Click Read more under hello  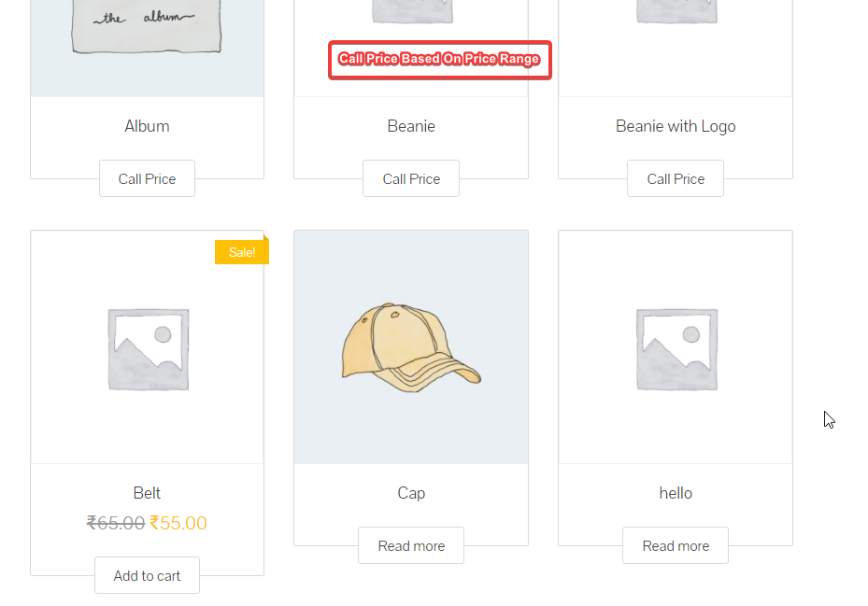click(x=676, y=545)
